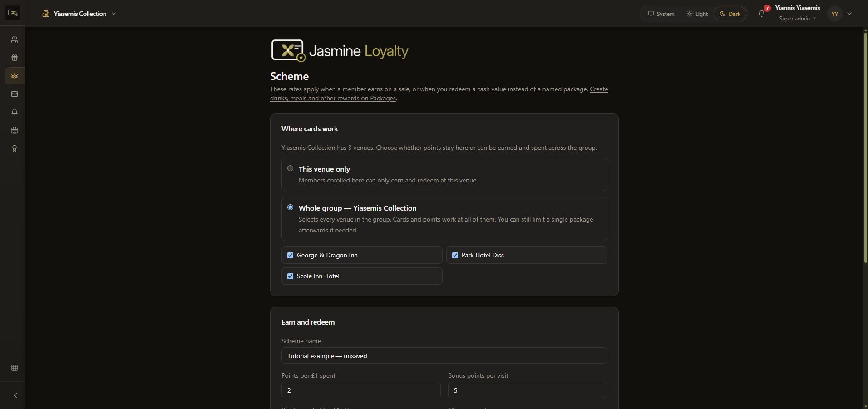This screenshot has height=409, width=868.
Task: Collapse the sidebar with the left chevron
Action: (15, 395)
